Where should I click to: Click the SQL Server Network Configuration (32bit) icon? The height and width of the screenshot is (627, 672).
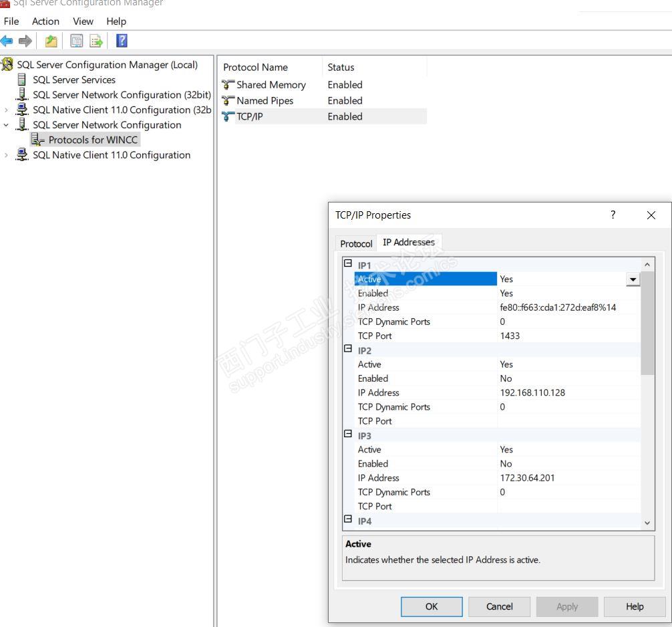(22, 94)
